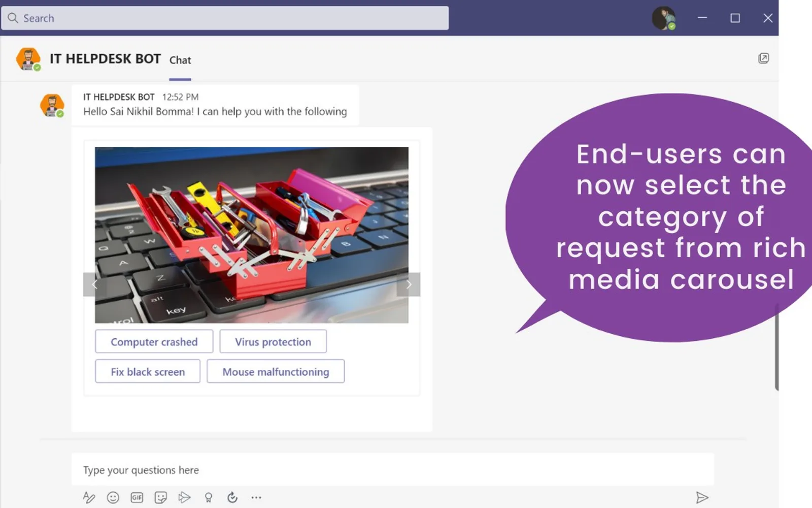Open the GIF picker

[137, 497]
